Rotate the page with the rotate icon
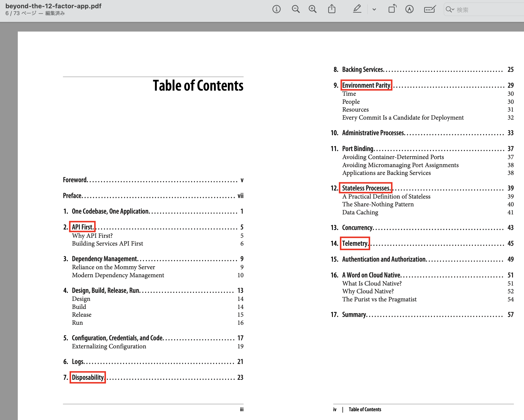 click(x=392, y=9)
